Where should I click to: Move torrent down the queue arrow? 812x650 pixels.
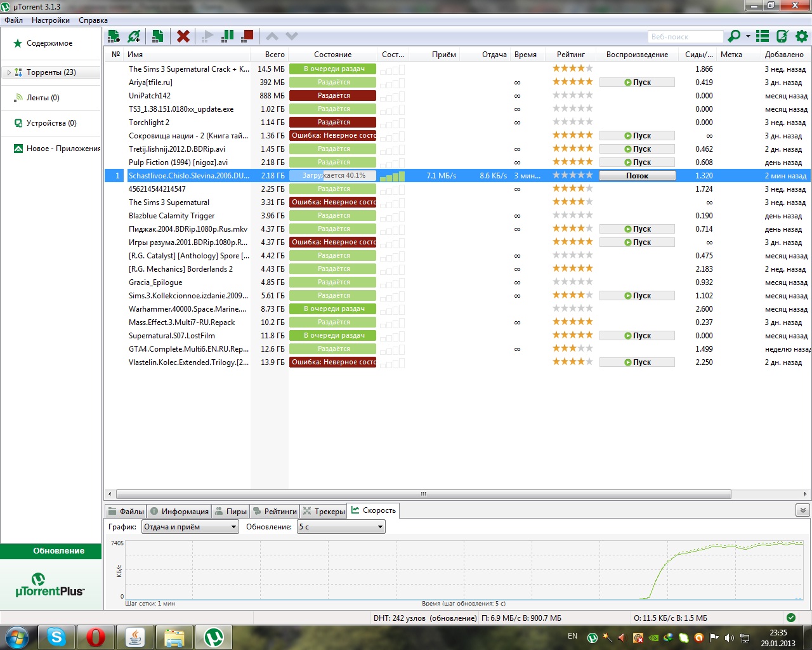(292, 36)
